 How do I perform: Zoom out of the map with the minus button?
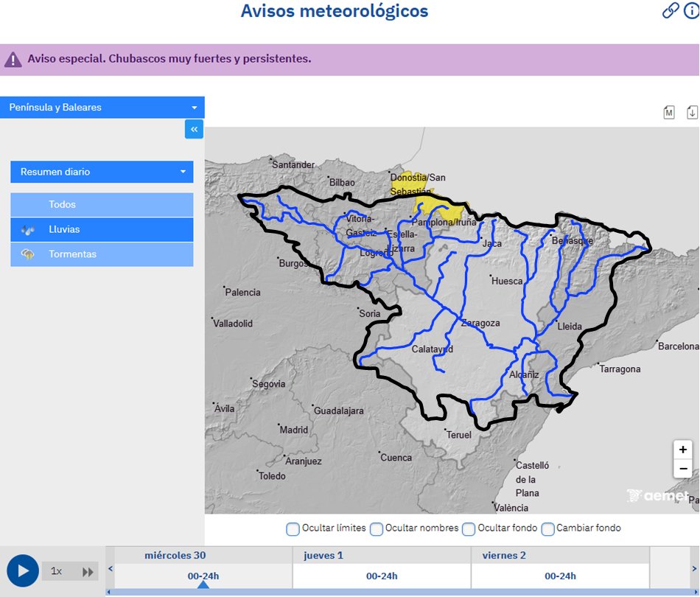click(x=682, y=469)
